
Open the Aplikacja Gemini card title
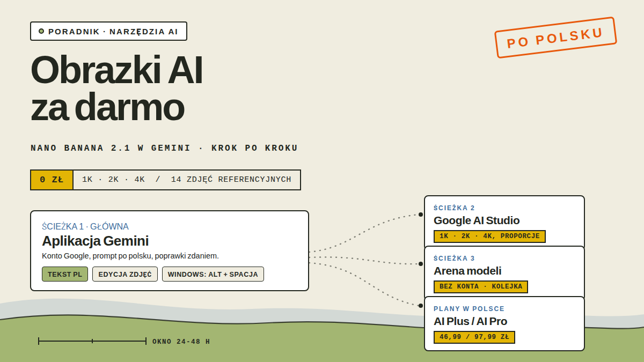[x=95, y=241]
